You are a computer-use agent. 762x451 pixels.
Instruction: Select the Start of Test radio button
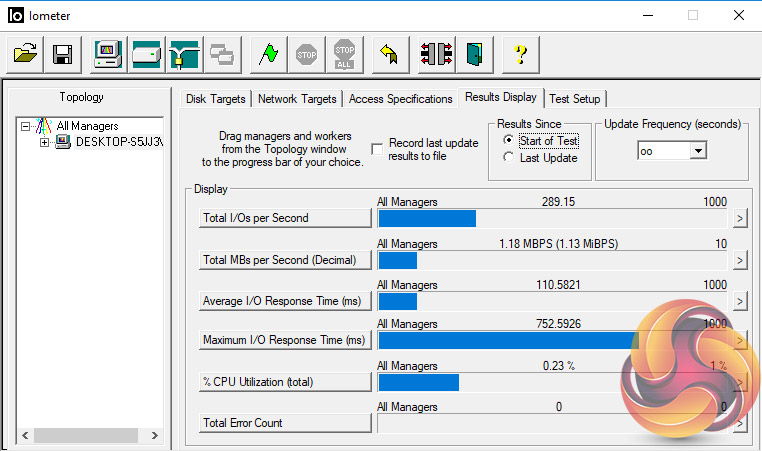(x=508, y=140)
